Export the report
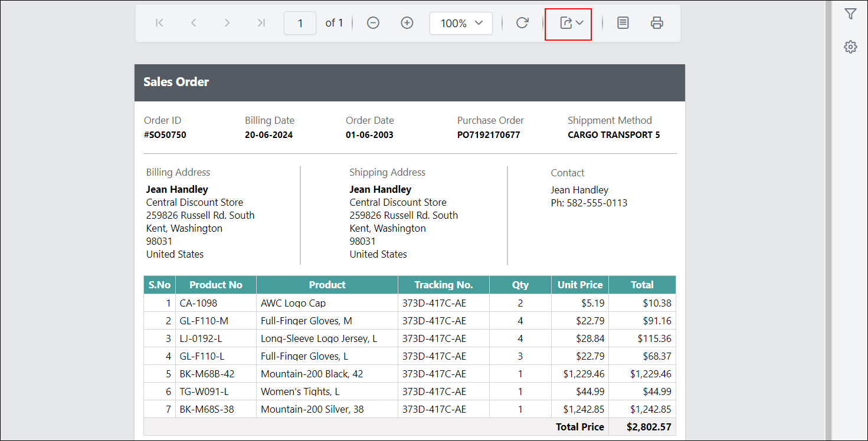 point(565,23)
